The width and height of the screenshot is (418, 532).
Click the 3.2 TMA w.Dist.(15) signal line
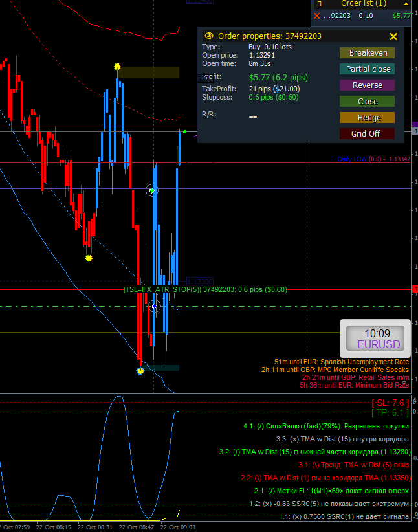pos(315,452)
